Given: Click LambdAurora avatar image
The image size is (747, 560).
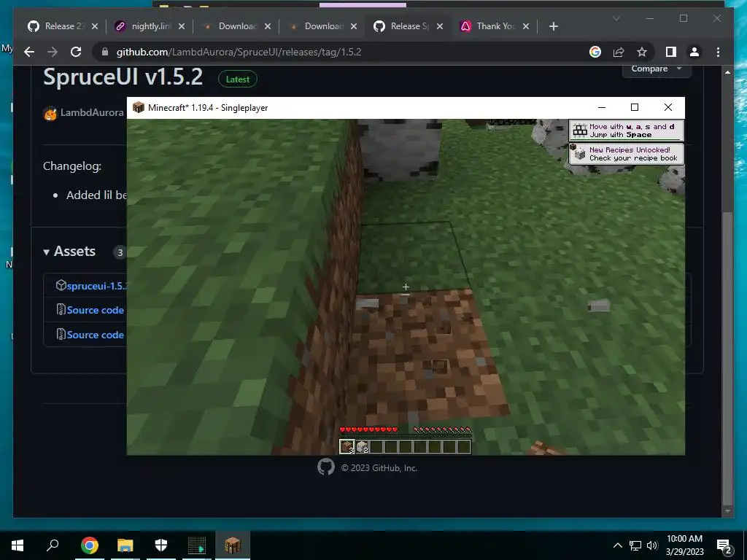Looking at the screenshot, I should tap(50, 113).
